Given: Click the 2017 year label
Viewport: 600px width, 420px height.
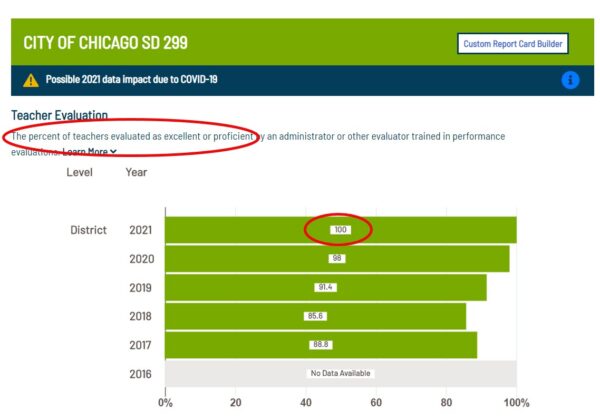Looking at the screenshot, I should (140, 345).
